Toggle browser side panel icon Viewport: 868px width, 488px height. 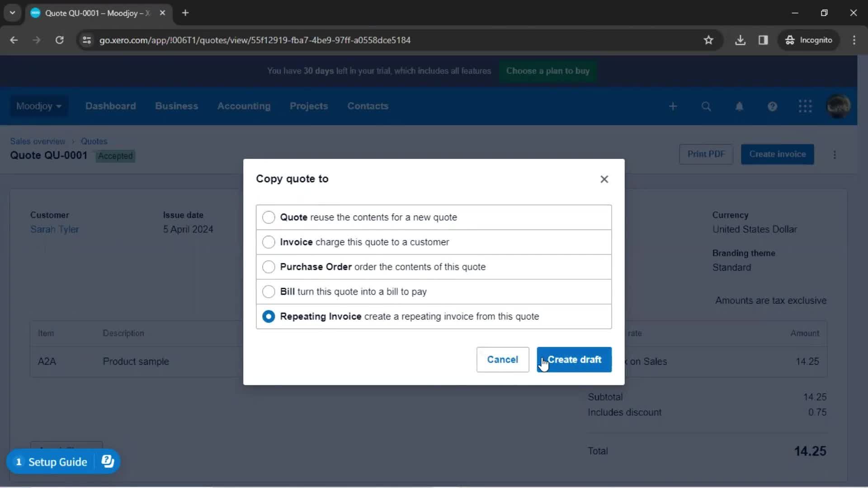[763, 40]
